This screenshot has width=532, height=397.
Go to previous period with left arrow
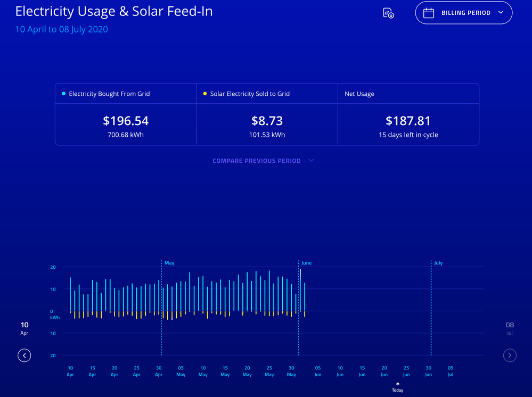pos(24,355)
